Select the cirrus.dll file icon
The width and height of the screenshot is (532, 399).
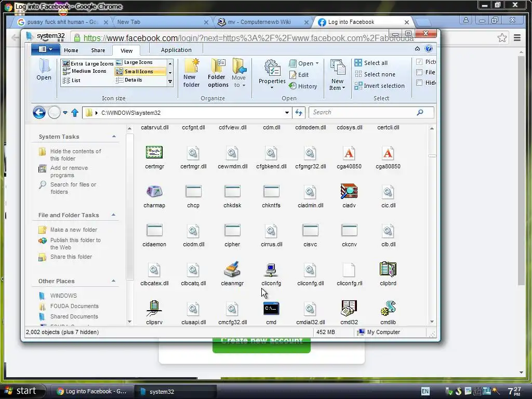tap(271, 231)
